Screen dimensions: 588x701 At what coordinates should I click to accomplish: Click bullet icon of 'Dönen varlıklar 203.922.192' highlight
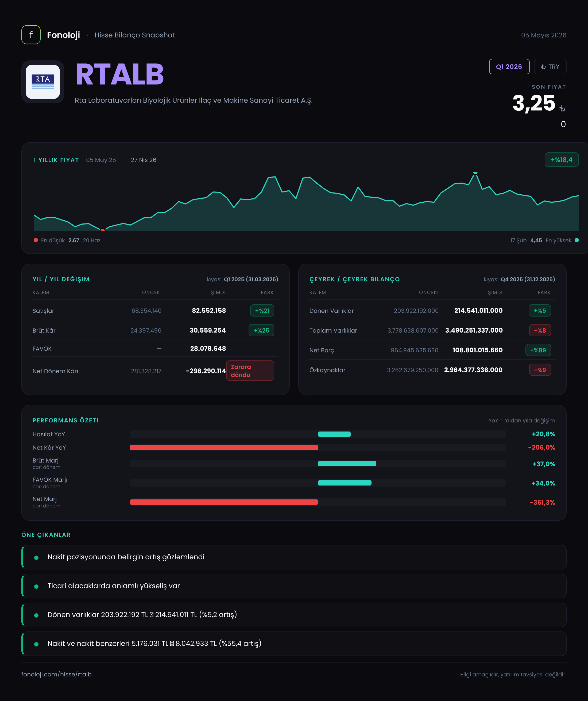tap(36, 615)
